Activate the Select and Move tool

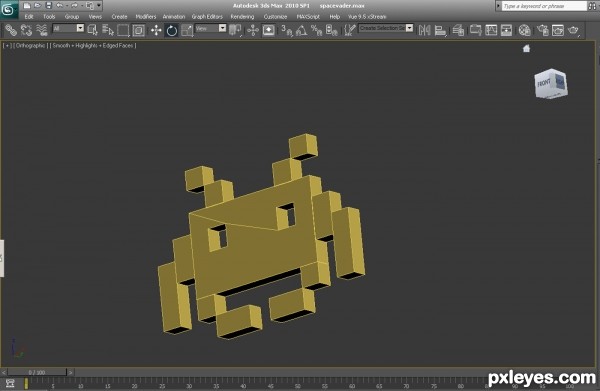[156, 30]
